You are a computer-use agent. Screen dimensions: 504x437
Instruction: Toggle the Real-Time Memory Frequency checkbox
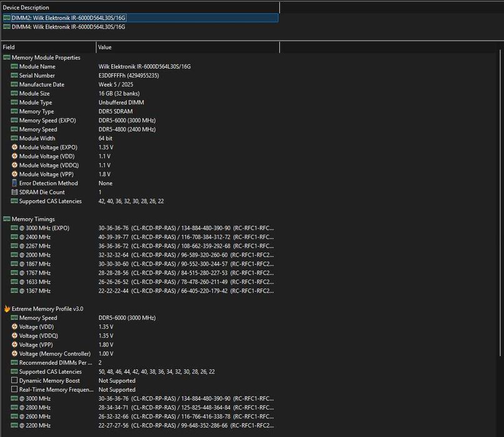pyautogui.click(x=14, y=390)
